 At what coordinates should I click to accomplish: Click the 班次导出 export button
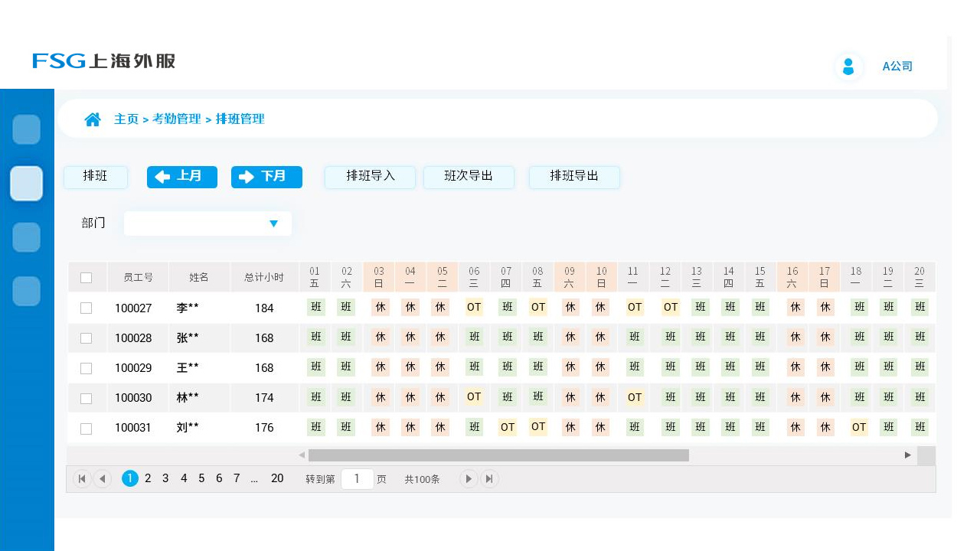469,177
